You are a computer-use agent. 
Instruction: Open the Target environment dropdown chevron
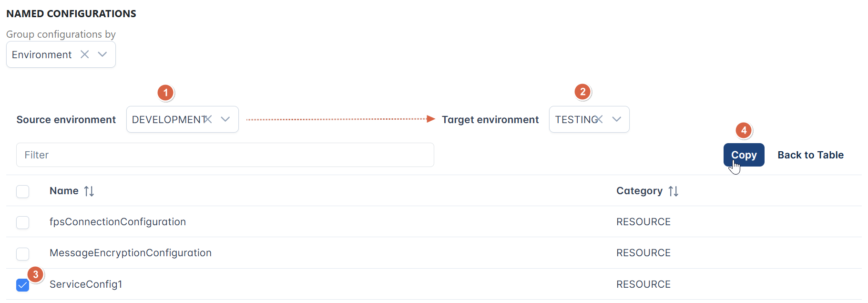click(617, 119)
